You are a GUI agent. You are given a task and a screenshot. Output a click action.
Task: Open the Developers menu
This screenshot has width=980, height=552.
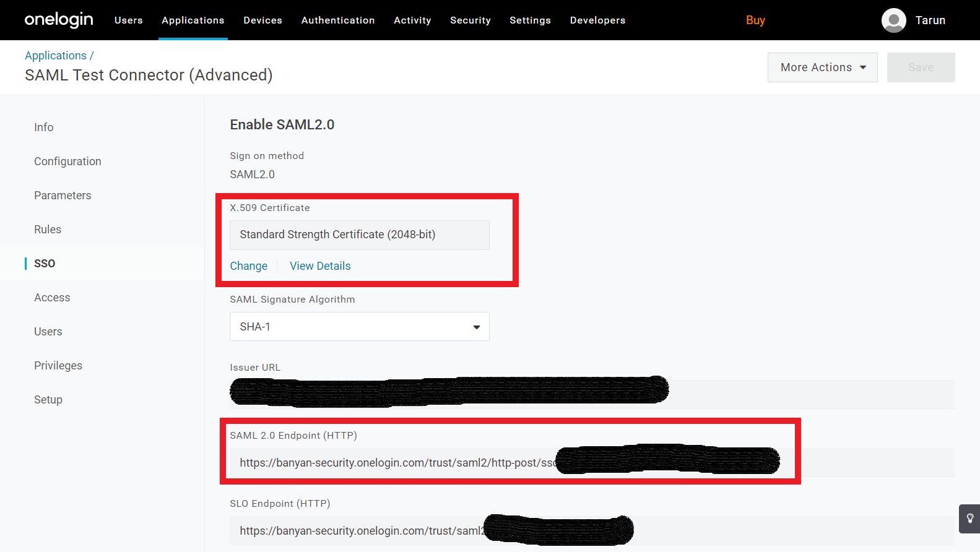pos(597,20)
